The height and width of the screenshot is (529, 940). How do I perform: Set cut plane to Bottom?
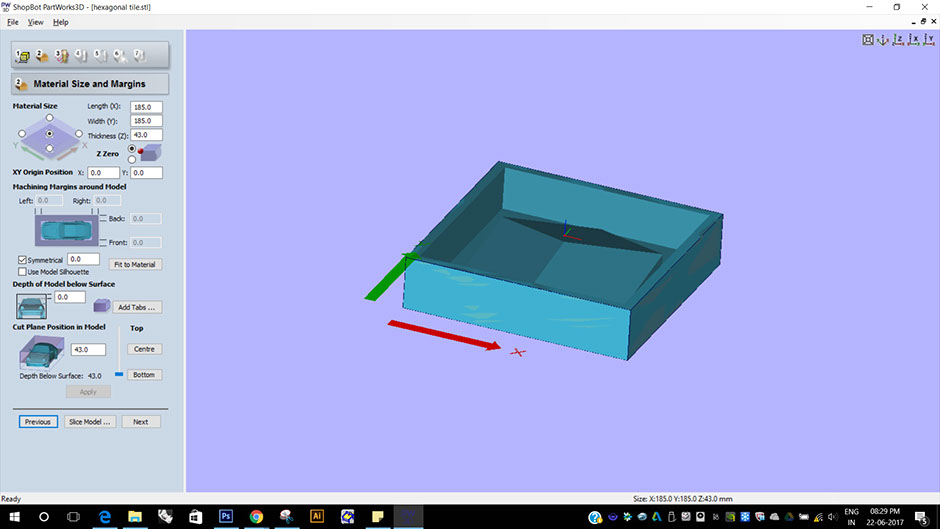144,375
